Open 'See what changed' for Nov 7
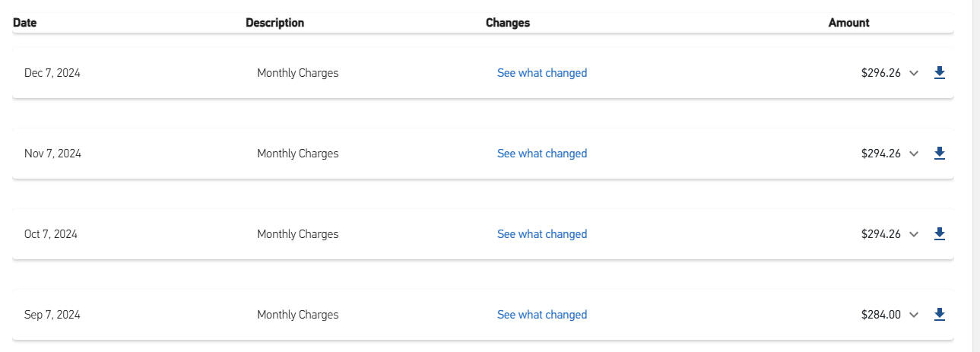Image resolution: width=980 pixels, height=352 pixels. [x=542, y=154]
